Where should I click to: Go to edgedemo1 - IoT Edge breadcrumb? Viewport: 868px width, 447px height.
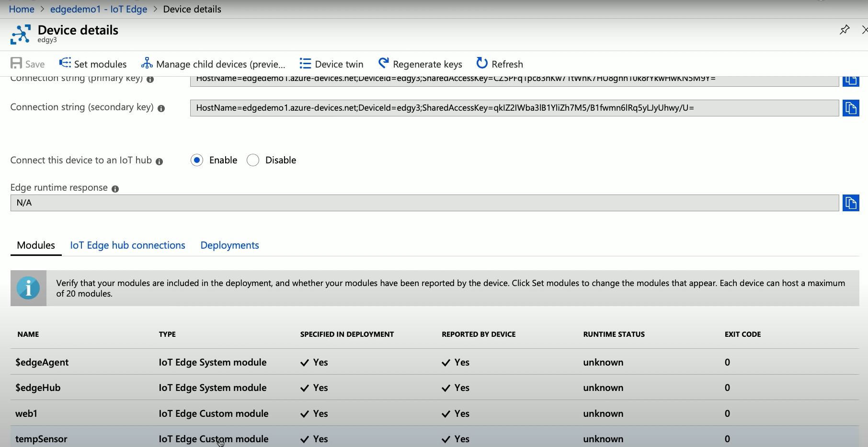pos(99,9)
